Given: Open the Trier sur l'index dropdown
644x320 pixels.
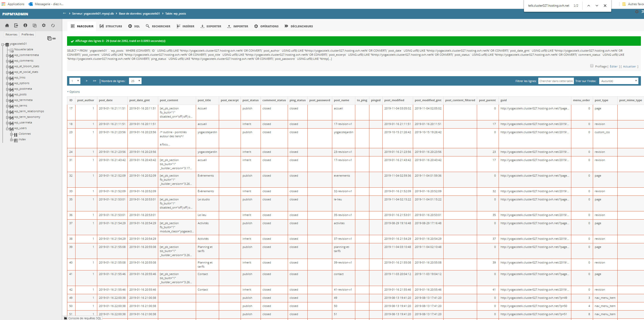Looking at the screenshot, I should [x=618, y=81].
